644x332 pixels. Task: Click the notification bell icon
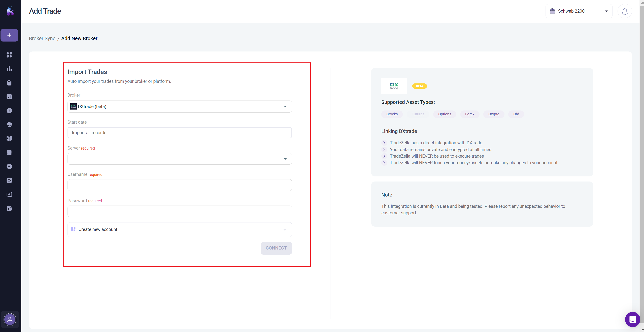point(624,11)
